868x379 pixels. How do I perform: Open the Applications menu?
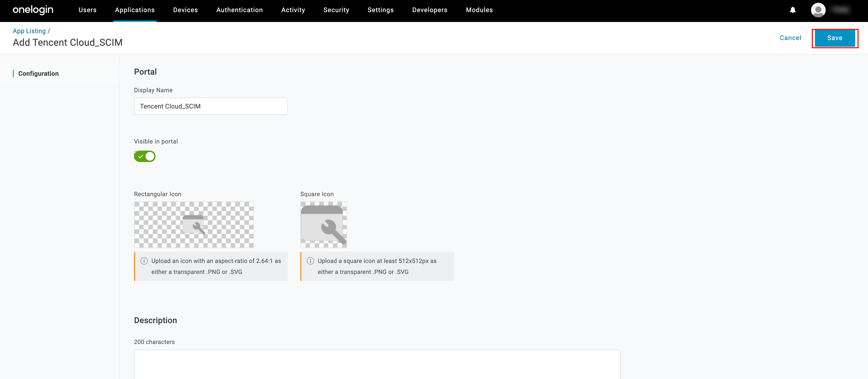pyautogui.click(x=135, y=10)
